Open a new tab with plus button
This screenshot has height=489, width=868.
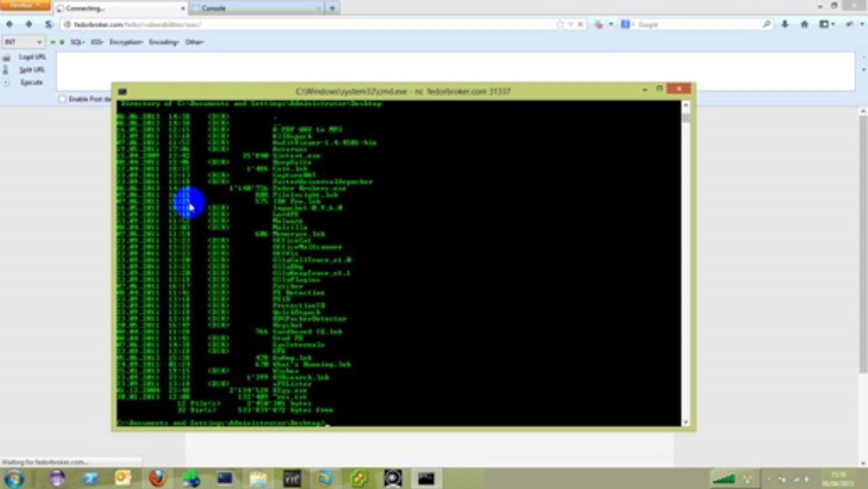(332, 8)
